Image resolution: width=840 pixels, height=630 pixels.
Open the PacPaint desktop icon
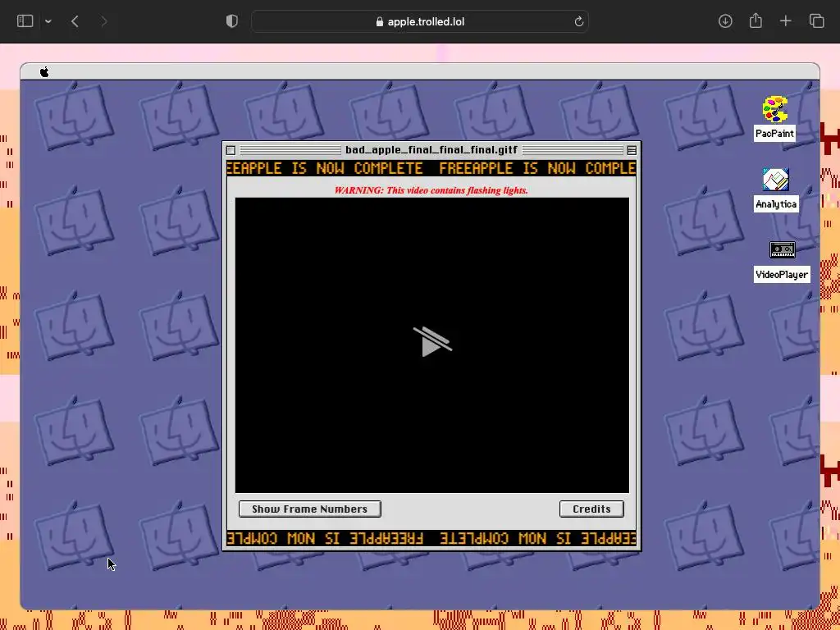774,109
